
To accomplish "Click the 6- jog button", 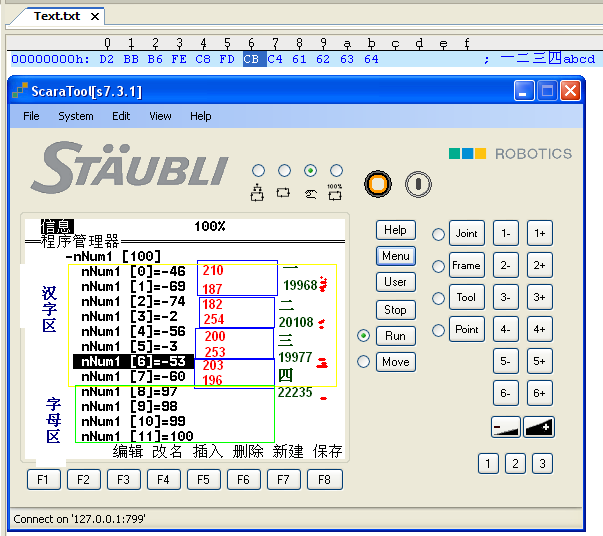I will (506, 393).
